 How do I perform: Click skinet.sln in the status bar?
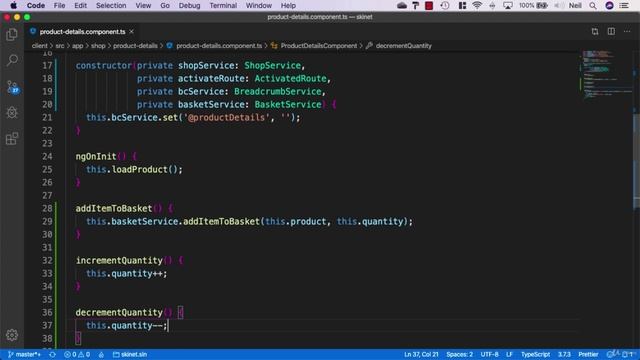click(130, 354)
